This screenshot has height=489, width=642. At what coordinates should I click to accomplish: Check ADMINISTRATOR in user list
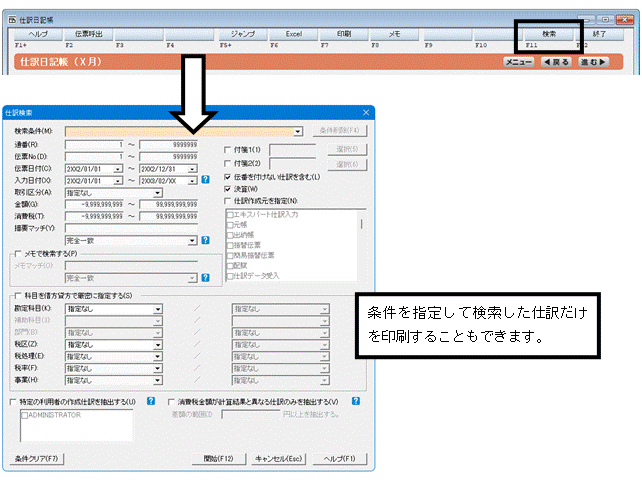click(25, 415)
